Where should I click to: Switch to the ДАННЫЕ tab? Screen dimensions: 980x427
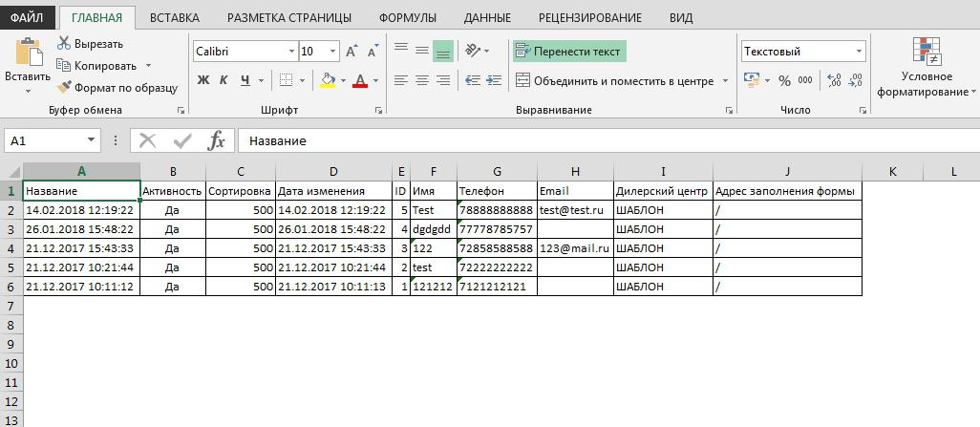point(487,17)
